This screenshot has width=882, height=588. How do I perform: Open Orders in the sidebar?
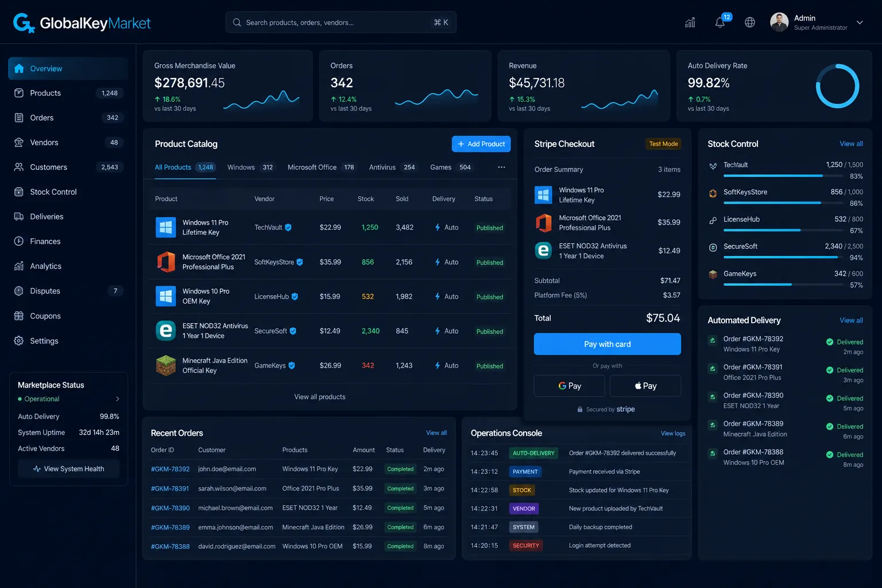68,118
